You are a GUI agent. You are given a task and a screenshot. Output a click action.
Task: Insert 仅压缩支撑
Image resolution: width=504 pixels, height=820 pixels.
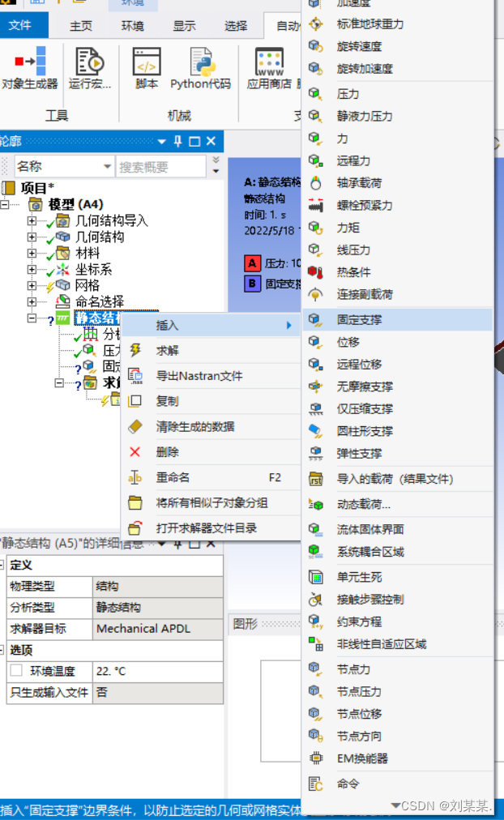(x=398, y=409)
